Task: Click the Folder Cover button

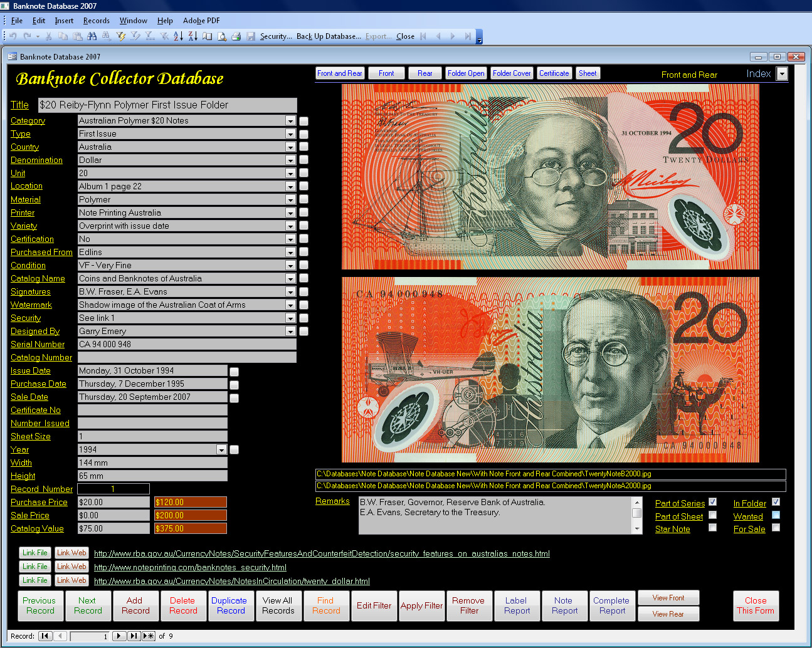Action: pos(512,73)
